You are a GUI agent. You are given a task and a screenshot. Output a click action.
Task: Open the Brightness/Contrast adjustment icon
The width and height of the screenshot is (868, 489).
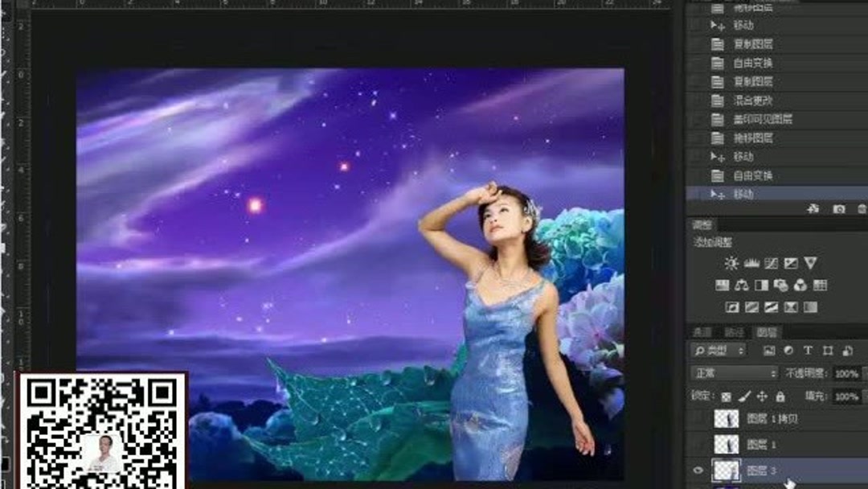[x=731, y=264]
